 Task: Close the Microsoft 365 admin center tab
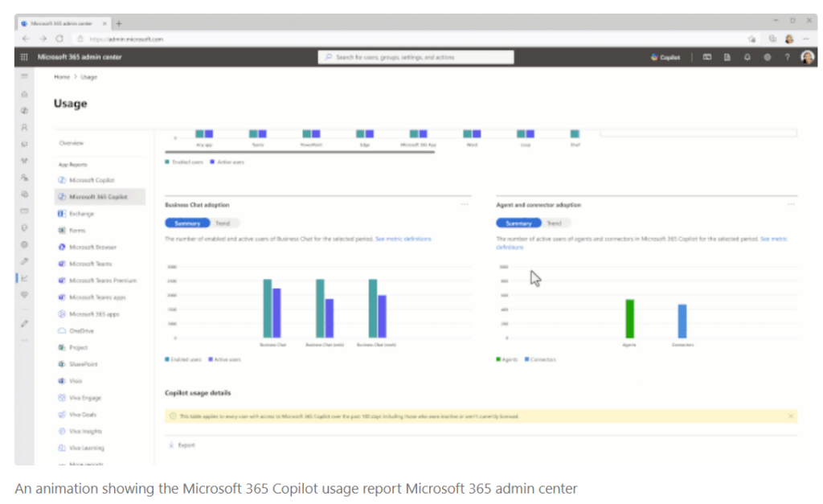pyautogui.click(x=104, y=23)
